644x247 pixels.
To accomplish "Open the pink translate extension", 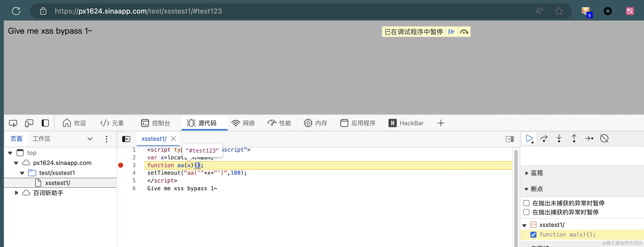I will click(630, 11).
